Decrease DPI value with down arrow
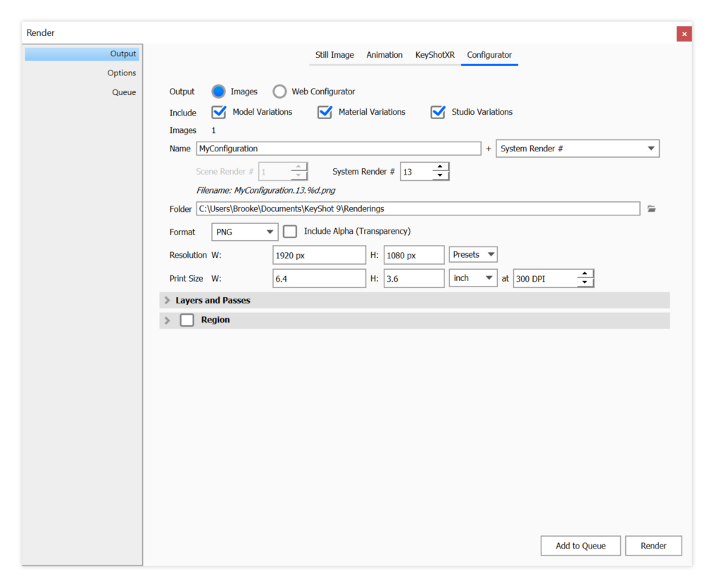This screenshot has width=721, height=588. click(x=585, y=283)
